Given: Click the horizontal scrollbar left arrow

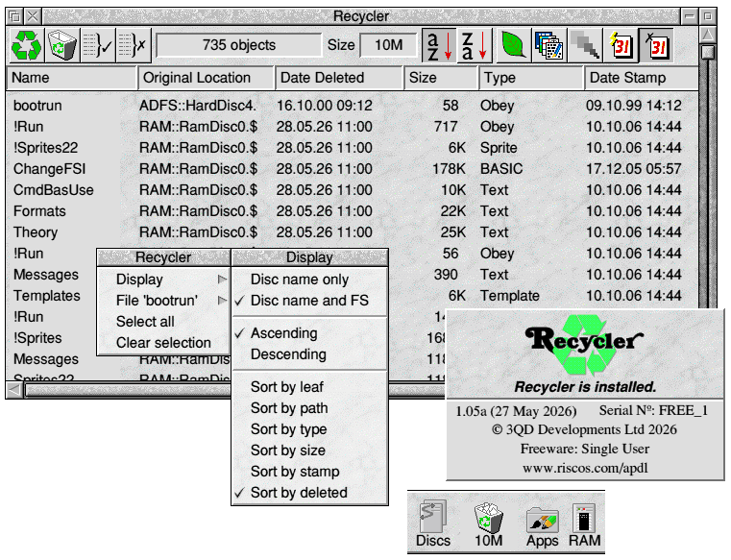Looking at the screenshot, I should [14, 390].
